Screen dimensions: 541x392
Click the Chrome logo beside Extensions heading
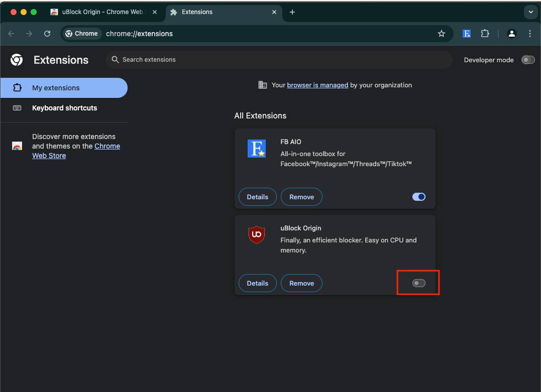(17, 60)
